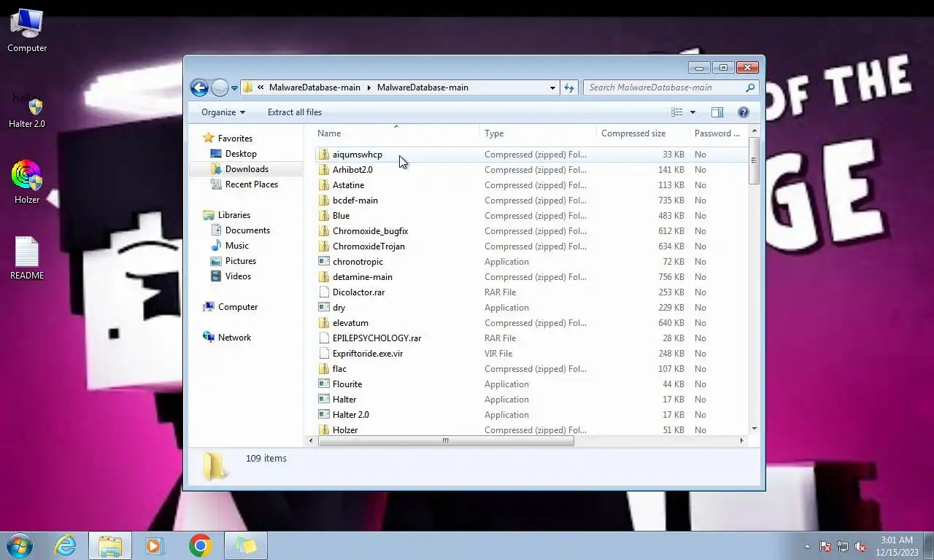Image resolution: width=934 pixels, height=560 pixels.
Task: Select the flac zipped folder name
Action: 339,369
